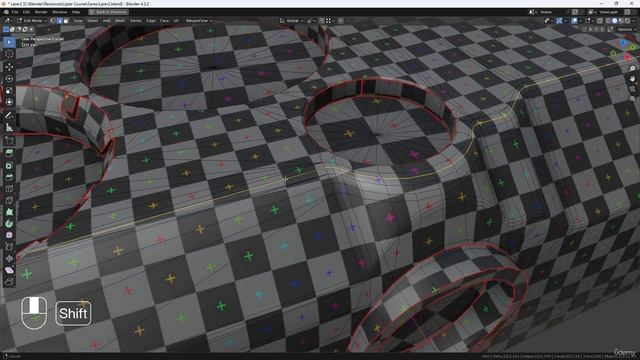640x360 pixels.
Task: Click the zoom viewport gizmo icon
Action: (x=632, y=69)
